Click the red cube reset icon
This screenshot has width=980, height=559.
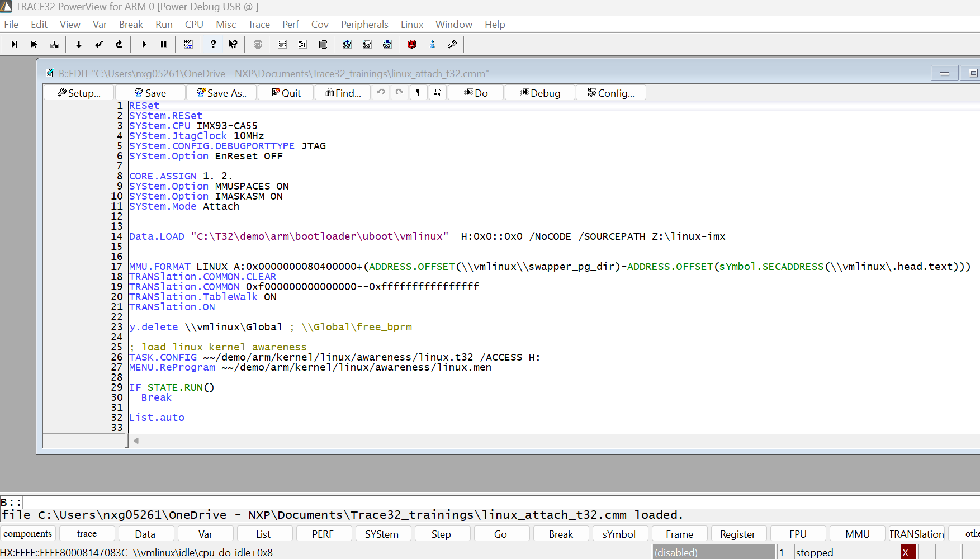[412, 44]
